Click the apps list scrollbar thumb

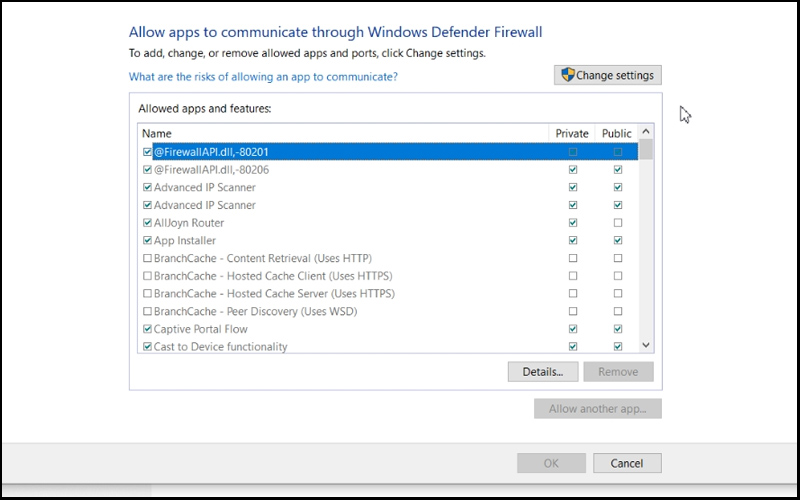[x=646, y=149]
